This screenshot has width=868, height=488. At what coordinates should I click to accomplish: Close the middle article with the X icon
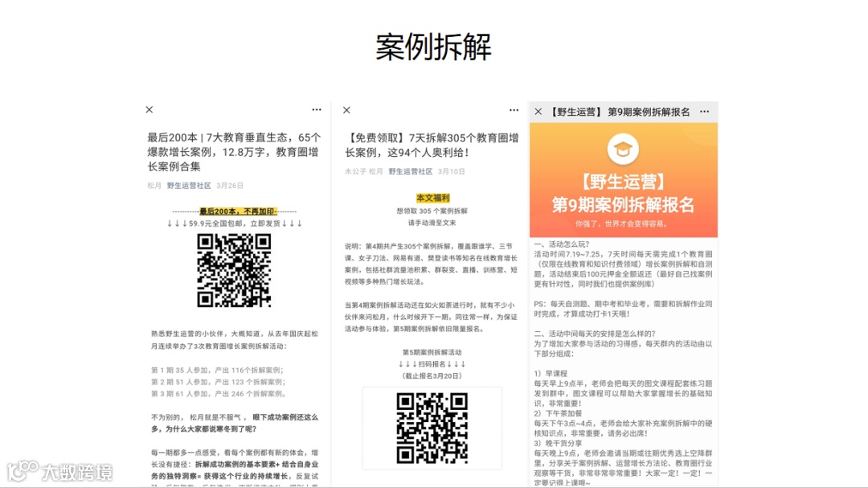tap(346, 110)
